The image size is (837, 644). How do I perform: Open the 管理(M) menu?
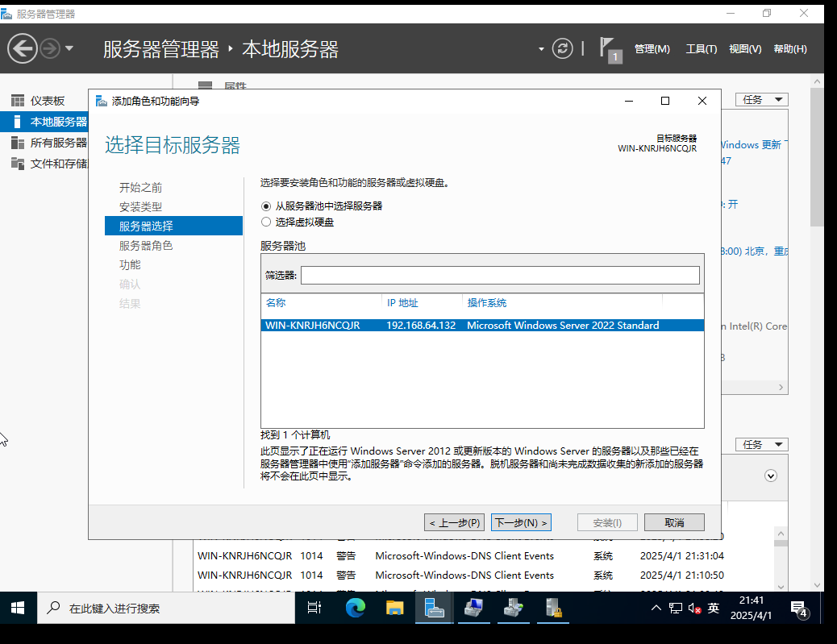tap(652, 49)
